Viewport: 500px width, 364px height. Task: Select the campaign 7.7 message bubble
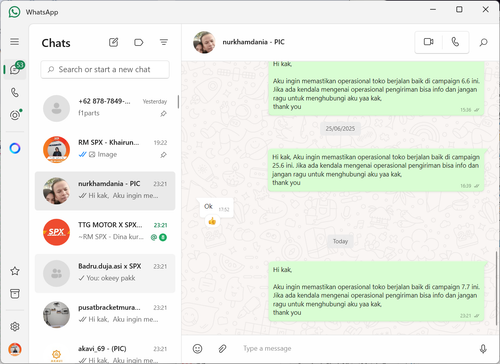coord(376,291)
